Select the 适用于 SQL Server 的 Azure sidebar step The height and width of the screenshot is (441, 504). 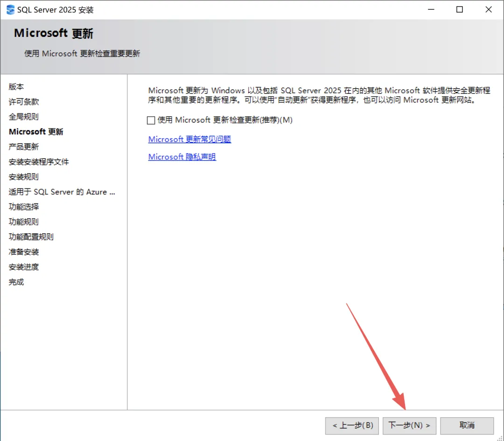[x=62, y=192]
